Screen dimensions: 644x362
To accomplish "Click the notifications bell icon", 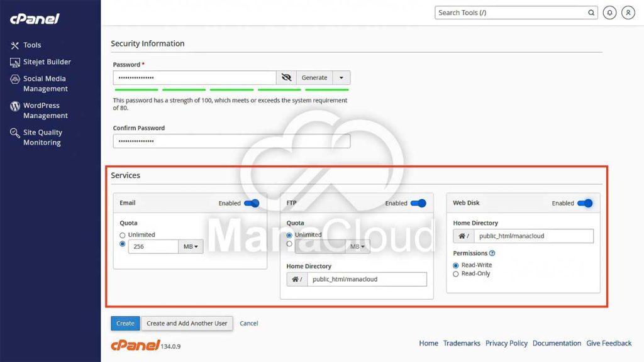I will 609,13.
